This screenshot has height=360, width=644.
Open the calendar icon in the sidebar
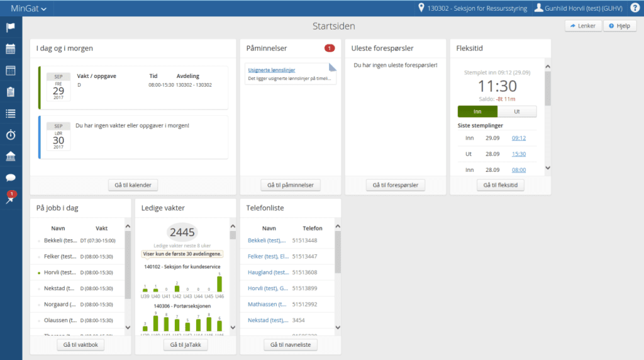[x=11, y=49]
